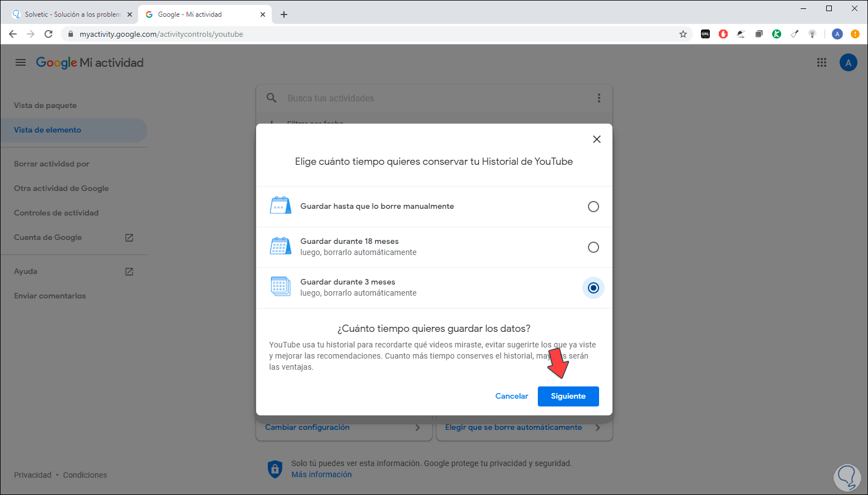Click the lightbulb extension icon
Screen dimensions: 868x495
coord(812,34)
